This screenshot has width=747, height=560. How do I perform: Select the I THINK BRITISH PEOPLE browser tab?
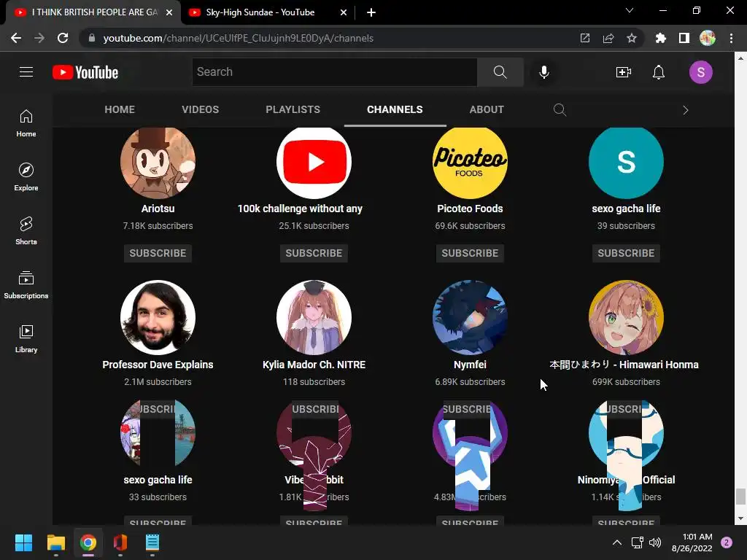point(94,12)
